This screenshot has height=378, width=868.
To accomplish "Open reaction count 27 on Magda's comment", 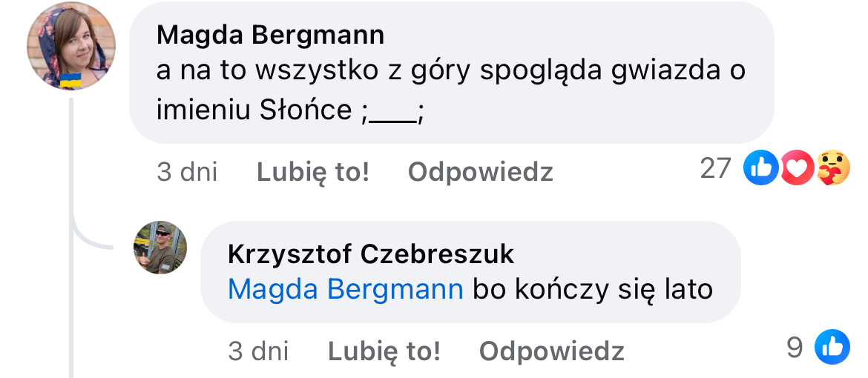I will (716, 170).
